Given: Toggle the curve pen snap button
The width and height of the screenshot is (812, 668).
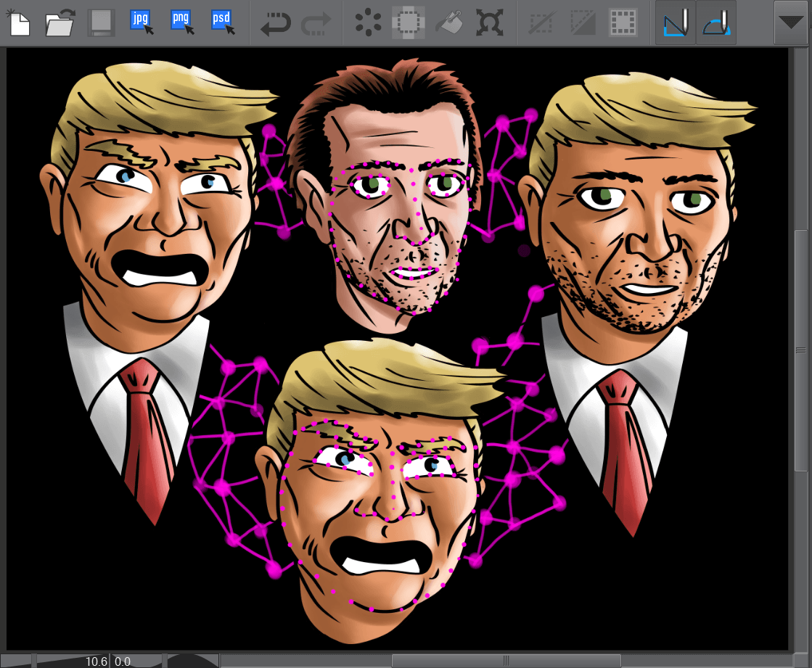Looking at the screenshot, I should click(x=716, y=22).
